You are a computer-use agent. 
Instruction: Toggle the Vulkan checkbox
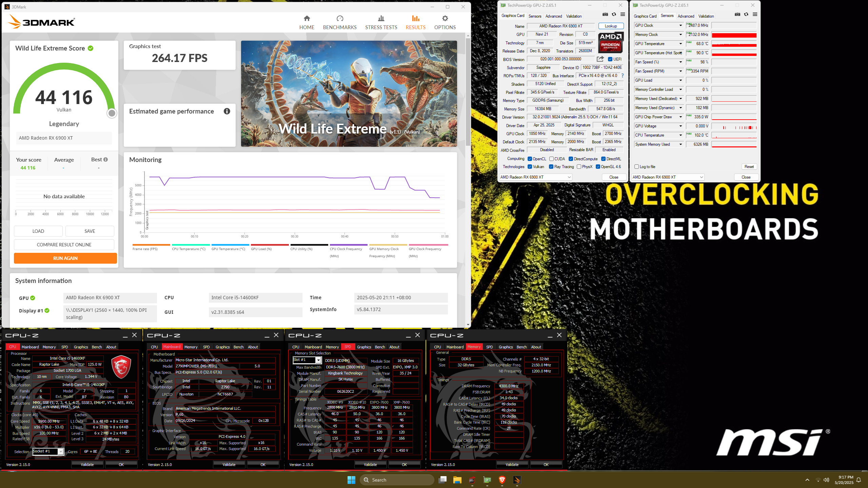[530, 167]
